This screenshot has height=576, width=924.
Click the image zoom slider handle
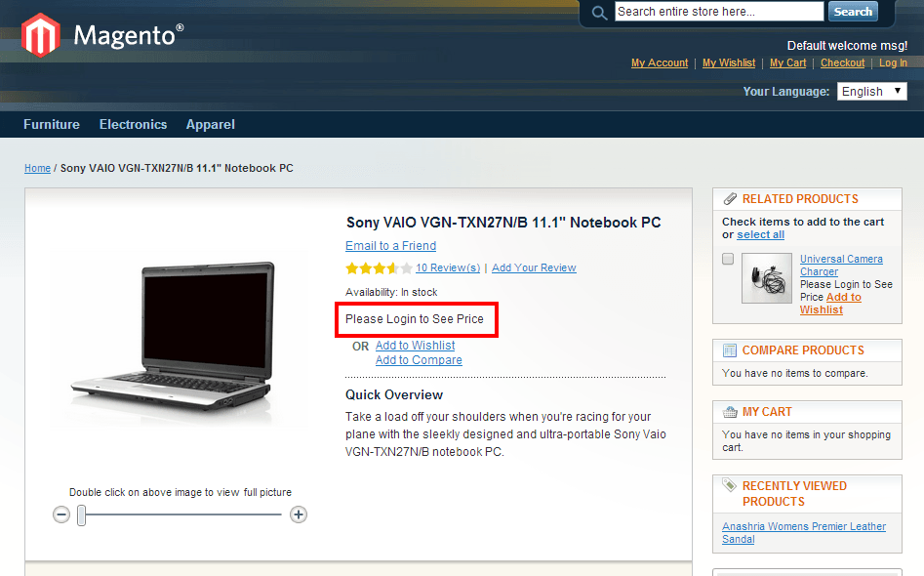pos(82,514)
